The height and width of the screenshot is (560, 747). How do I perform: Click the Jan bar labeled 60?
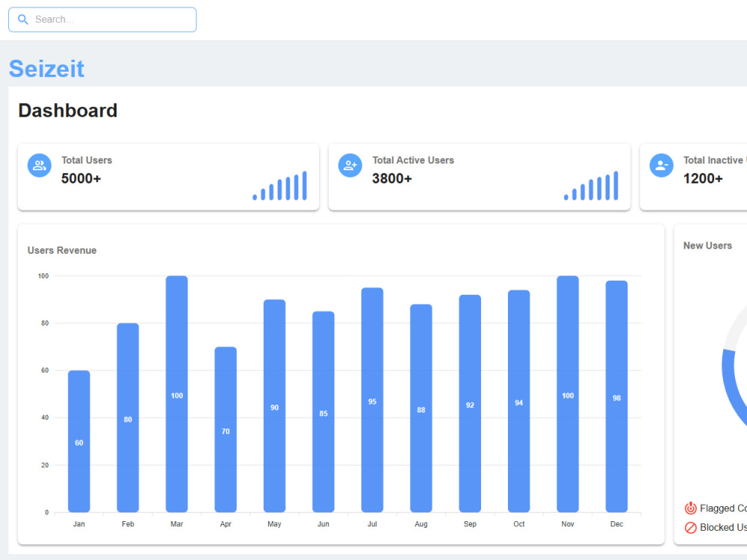coord(79,441)
